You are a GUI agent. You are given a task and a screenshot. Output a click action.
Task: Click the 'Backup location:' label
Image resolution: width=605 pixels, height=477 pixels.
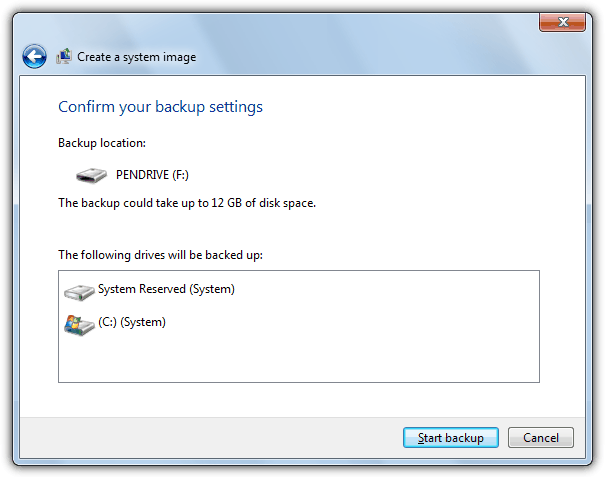102,144
